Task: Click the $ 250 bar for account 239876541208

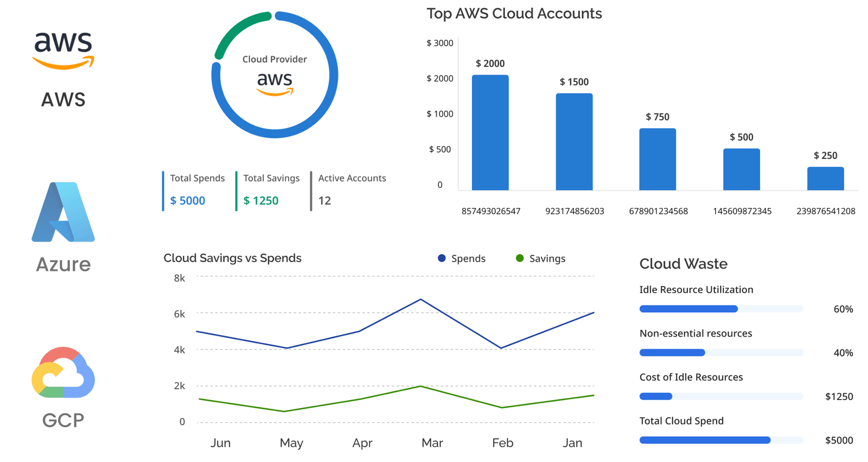Action: point(825,179)
